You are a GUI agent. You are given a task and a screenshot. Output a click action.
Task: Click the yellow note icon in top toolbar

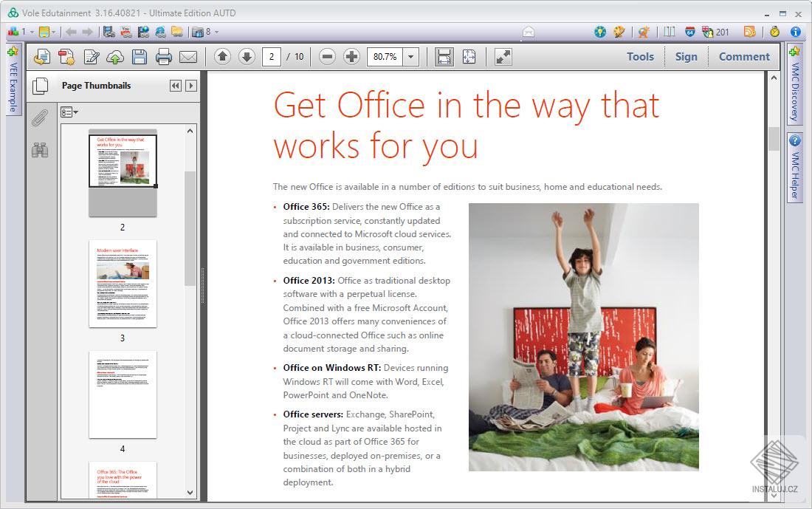44,32
